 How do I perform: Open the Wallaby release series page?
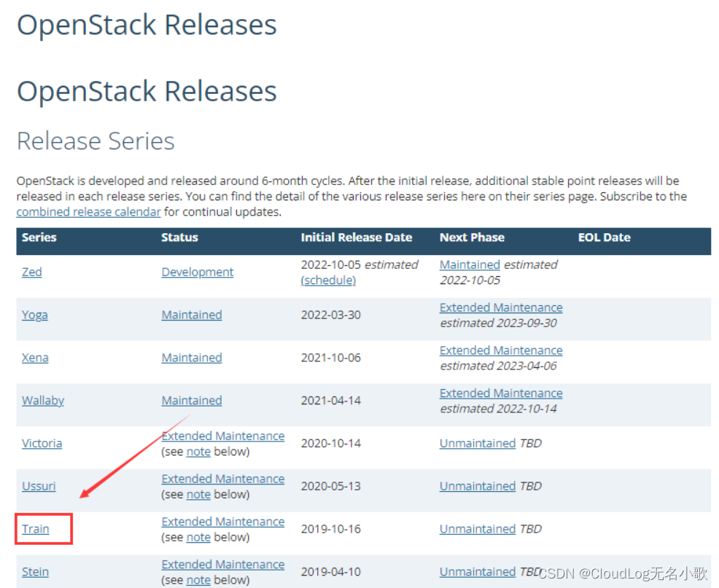coord(42,400)
